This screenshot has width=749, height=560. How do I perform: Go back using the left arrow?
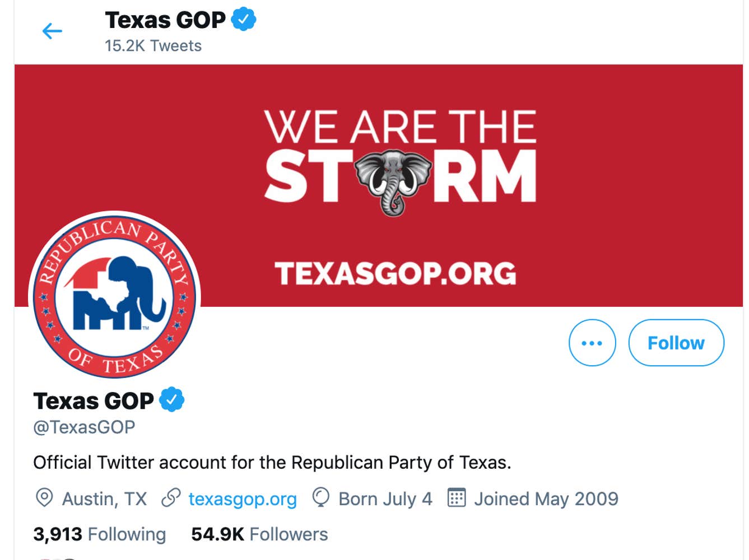click(x=52, y=31)
